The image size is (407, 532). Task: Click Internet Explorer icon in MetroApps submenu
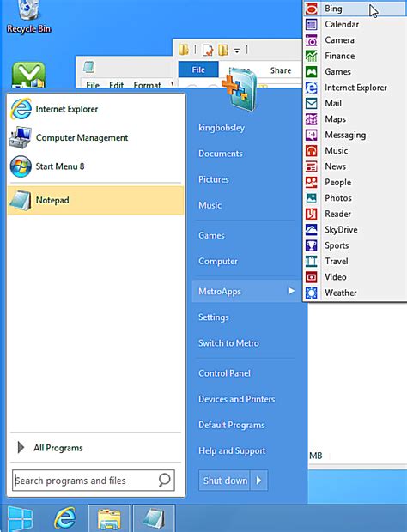click(x=312, y=88)
